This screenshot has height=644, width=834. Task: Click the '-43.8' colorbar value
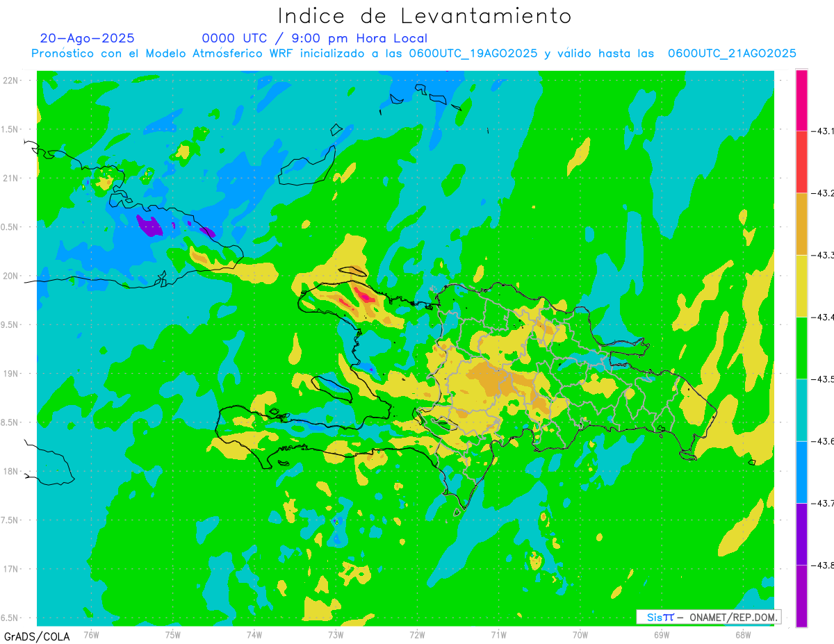coord(823,565)
